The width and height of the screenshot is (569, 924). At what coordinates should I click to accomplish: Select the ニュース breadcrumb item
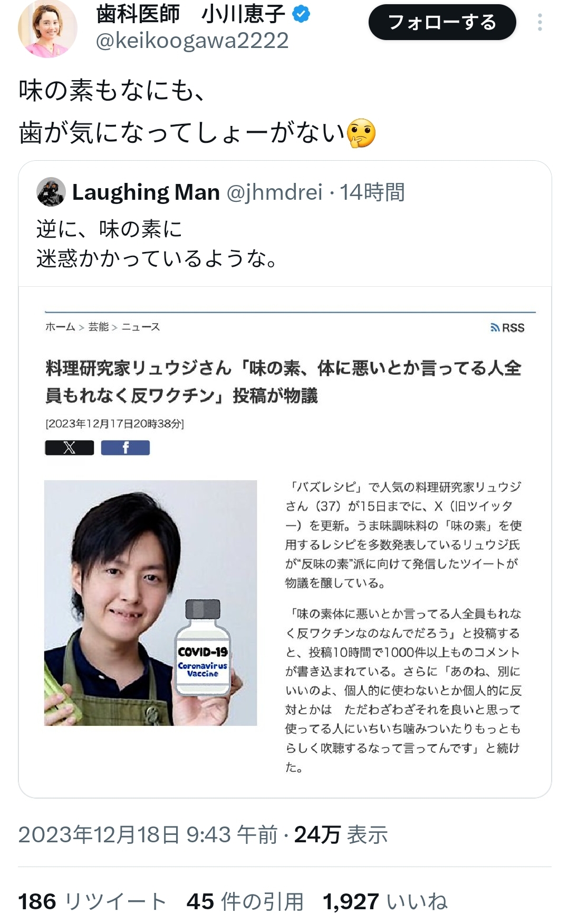tap(141, 327)
